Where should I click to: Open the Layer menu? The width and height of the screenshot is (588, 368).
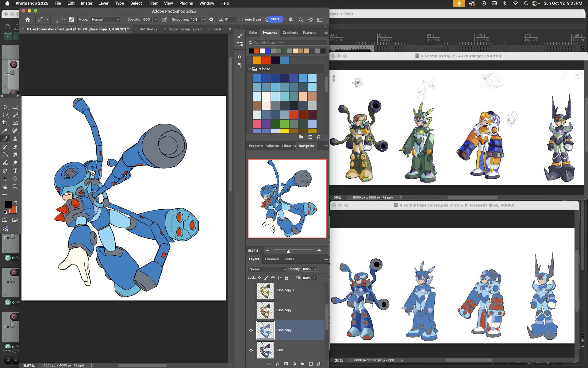coord(103,3)
